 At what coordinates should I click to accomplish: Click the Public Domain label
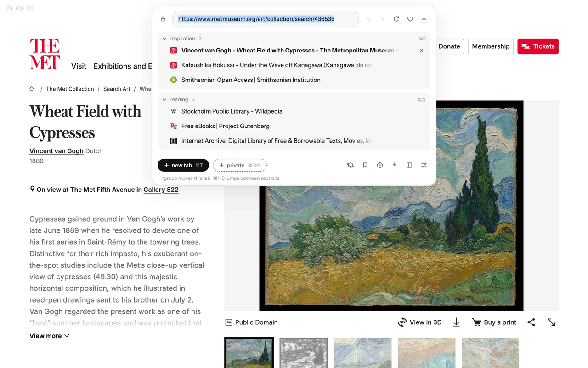point(251,322)
